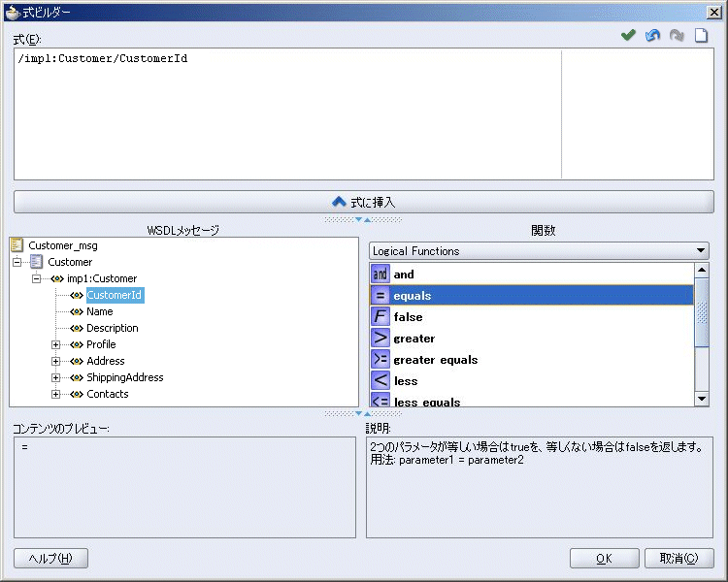Collapse the Customer tree node
This screenshot has width=728, height=582.
[x=17, y=262]
